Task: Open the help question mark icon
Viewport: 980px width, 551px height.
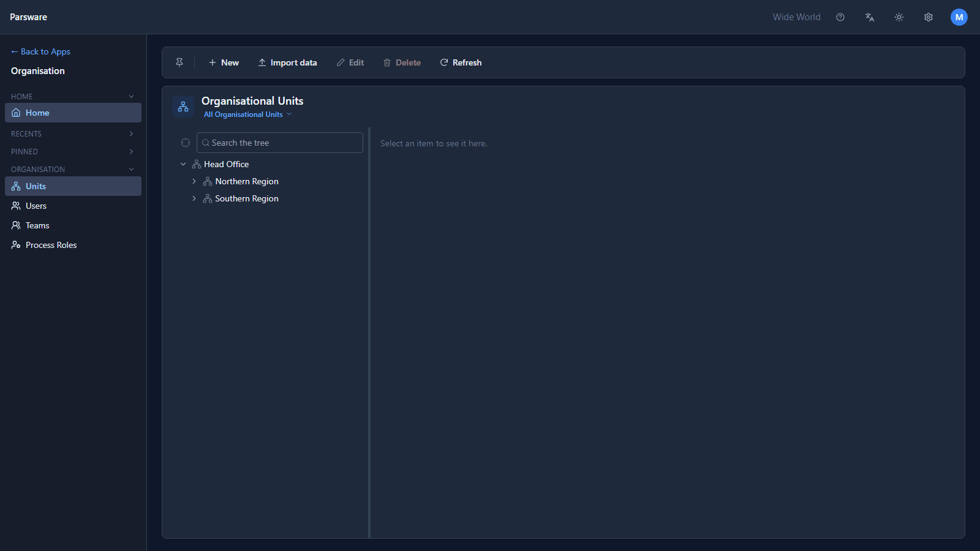Action: [840, 17]
